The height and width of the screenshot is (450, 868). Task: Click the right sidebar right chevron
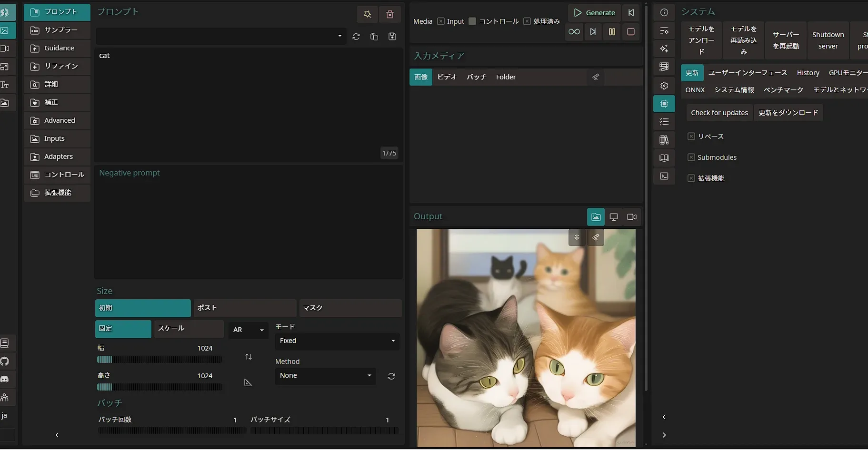pos(664,435)
